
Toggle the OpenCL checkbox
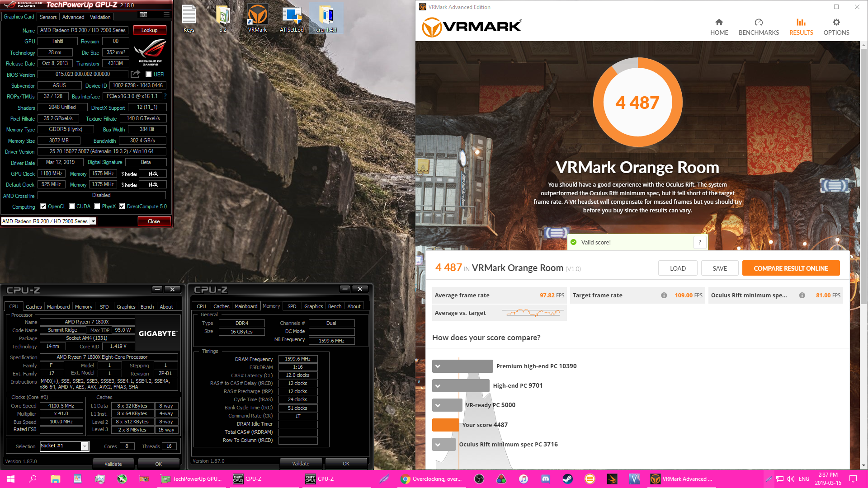pos(43,206)
